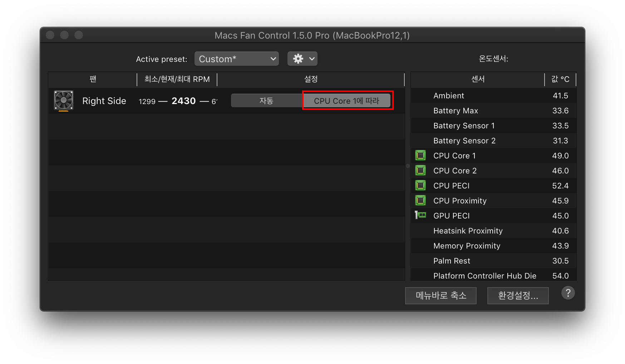The height and width of the screenshot is (364, 625).
Task: Select CPU Core 1에 따라 fan control
Action: click(x=346, y=101)
